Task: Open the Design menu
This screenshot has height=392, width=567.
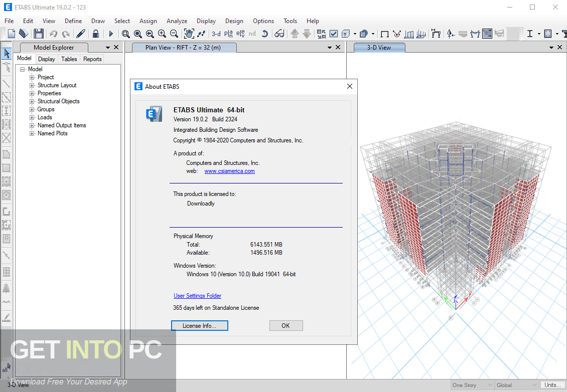Action: tap(234, 21)
